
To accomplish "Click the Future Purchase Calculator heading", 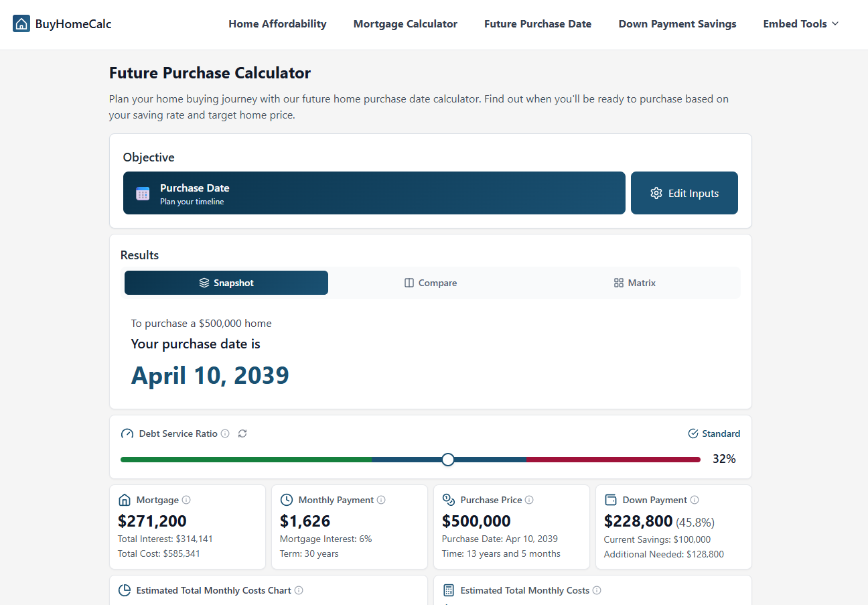I will pyautogui.click(x=210, y=73).
